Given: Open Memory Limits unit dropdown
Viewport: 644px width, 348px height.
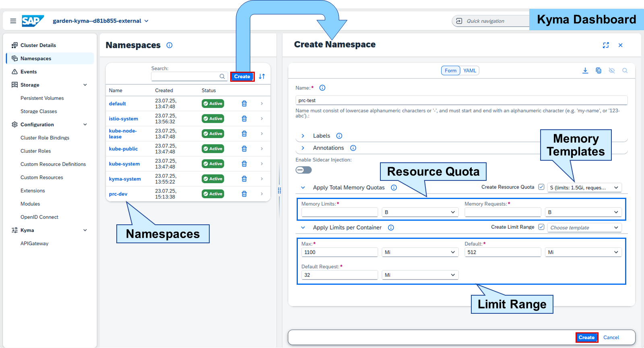Looking at the screenshot, I should click(420, 212).
